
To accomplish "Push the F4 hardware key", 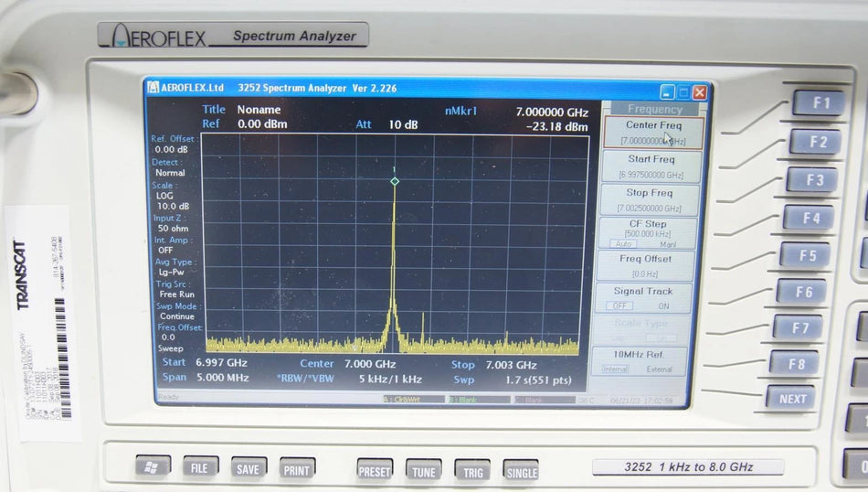I will (810, 219).
